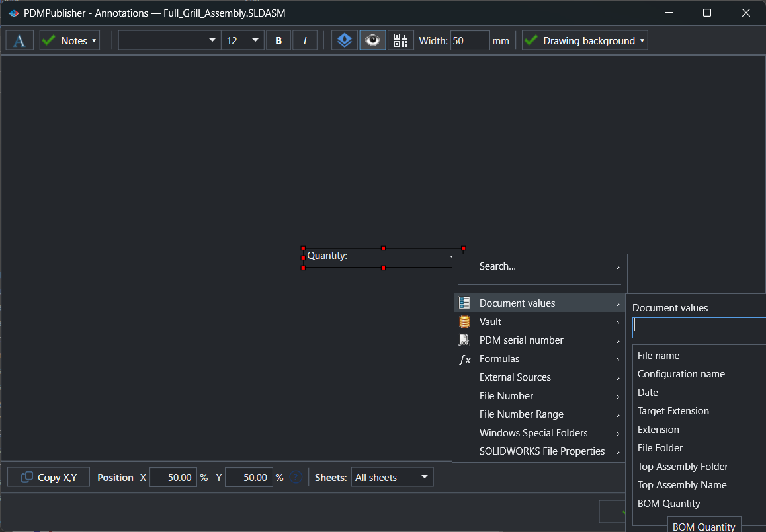Click the PDMPublisher app icon in title bar
The image size is (766, 532).
click(x=14, y=13)
